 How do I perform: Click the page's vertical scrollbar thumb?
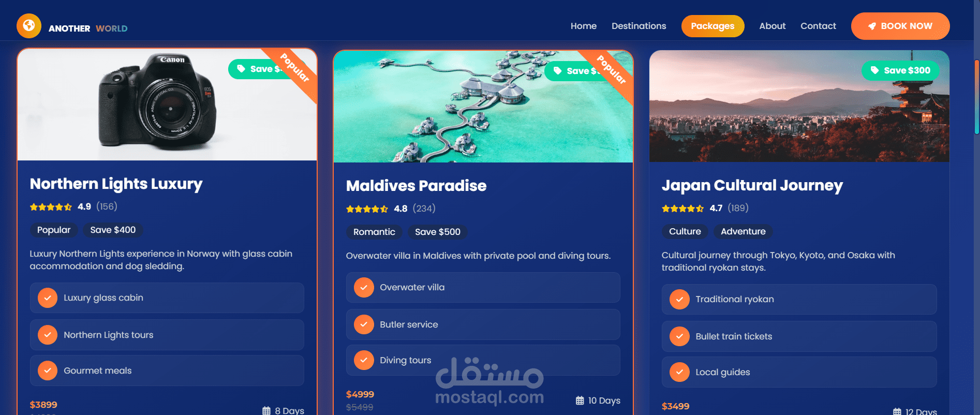[x=977, y=97]
